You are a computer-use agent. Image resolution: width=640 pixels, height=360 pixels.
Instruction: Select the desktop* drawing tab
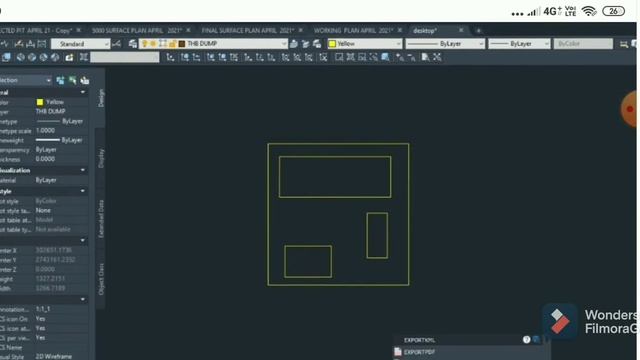(x=425, y=31)
